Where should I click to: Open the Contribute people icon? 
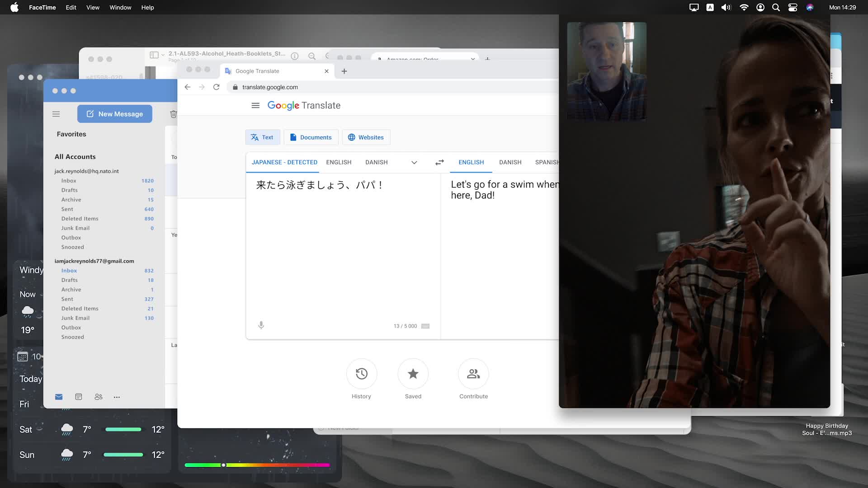click(x=473, y=374)
